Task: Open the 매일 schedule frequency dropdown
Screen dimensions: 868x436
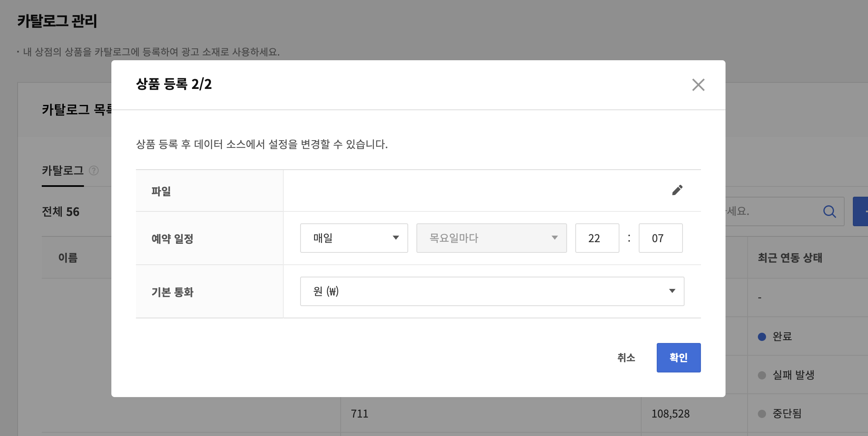Action: pyautogui.click(x=354, y=238)
